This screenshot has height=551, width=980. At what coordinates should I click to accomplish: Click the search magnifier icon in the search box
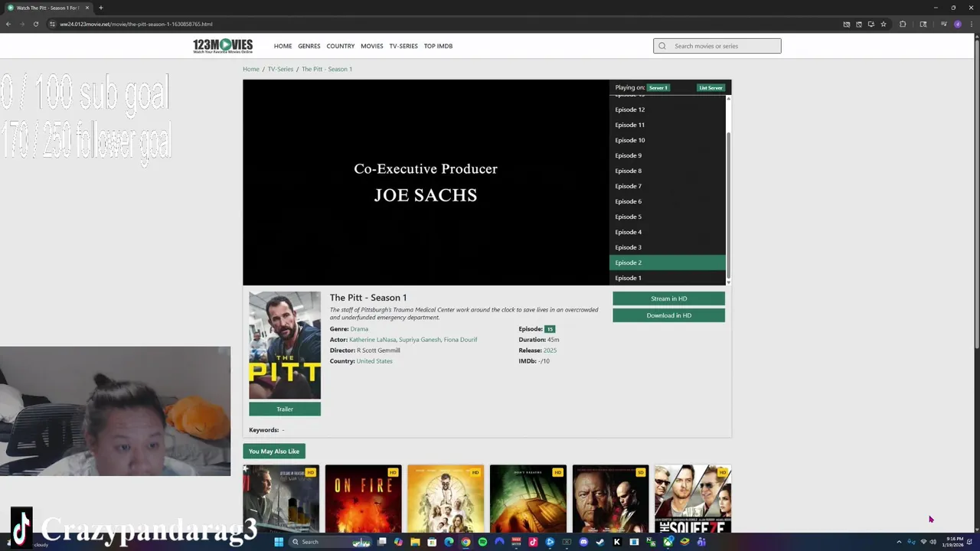click(662, 46)
